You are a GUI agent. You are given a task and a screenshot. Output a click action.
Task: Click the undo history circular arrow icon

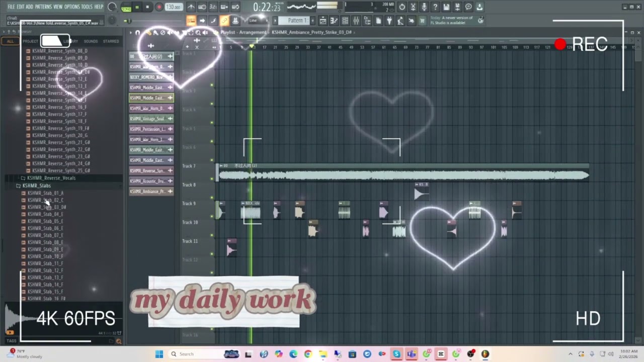402,7
